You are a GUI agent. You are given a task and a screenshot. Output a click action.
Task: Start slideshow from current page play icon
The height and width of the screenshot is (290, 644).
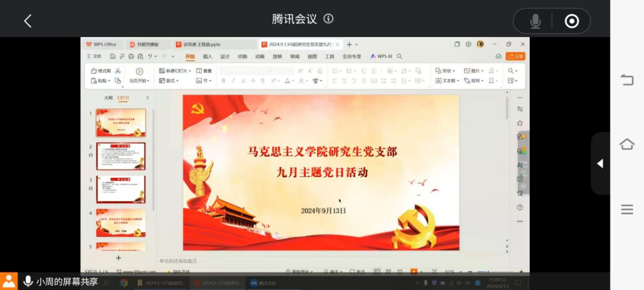coord(140,71)
